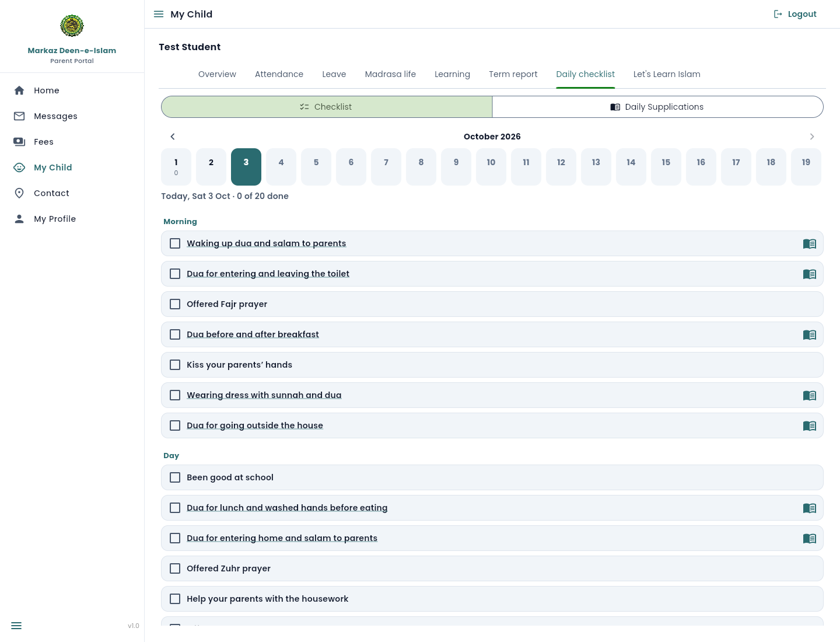Click the Fees money icon
840x642 pixels.
(x=19, y=142)
